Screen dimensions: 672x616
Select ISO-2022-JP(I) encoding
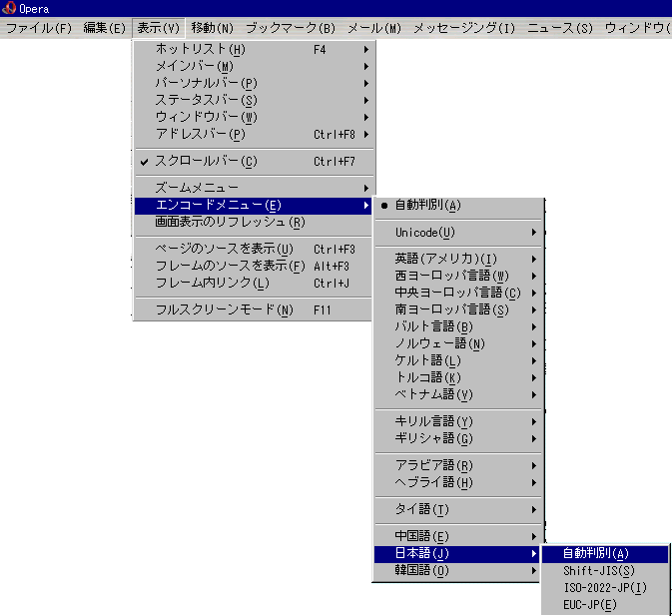[x=605, y=588]
